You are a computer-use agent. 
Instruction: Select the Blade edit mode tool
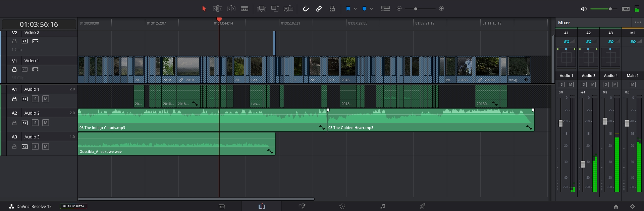click(245, 9)
